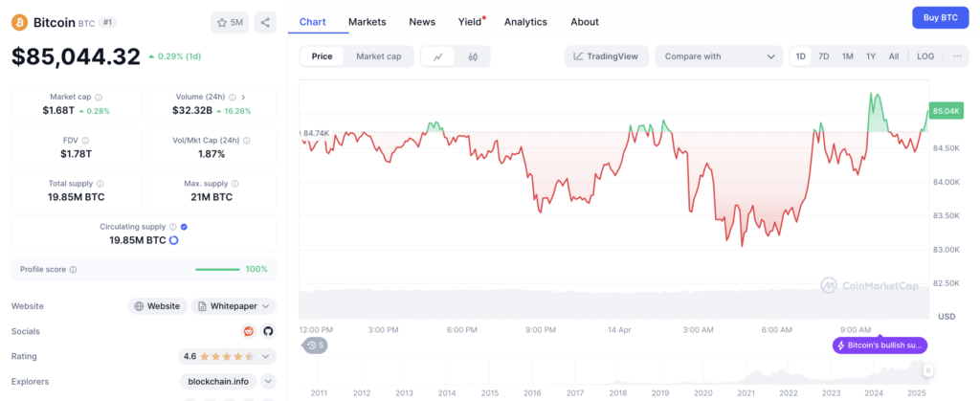Open the GitHub social icon
The height and width of the screenshot is (401, 980).
tap(268, 331)
